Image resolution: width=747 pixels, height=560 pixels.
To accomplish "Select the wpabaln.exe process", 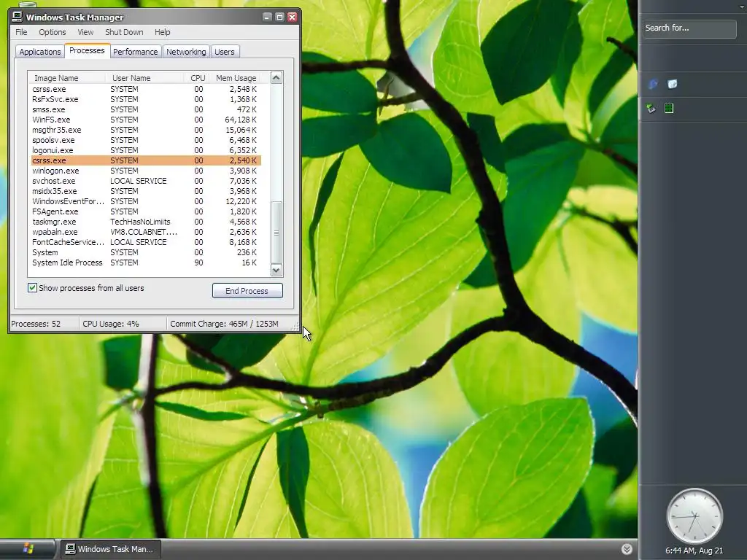I will click(x=146, y=232).
